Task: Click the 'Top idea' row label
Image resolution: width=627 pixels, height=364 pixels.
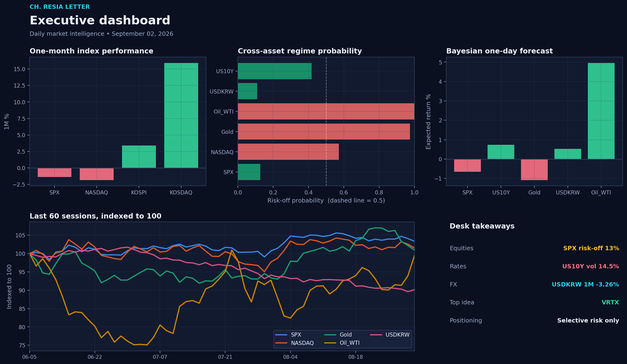Action: click(462, 302)
